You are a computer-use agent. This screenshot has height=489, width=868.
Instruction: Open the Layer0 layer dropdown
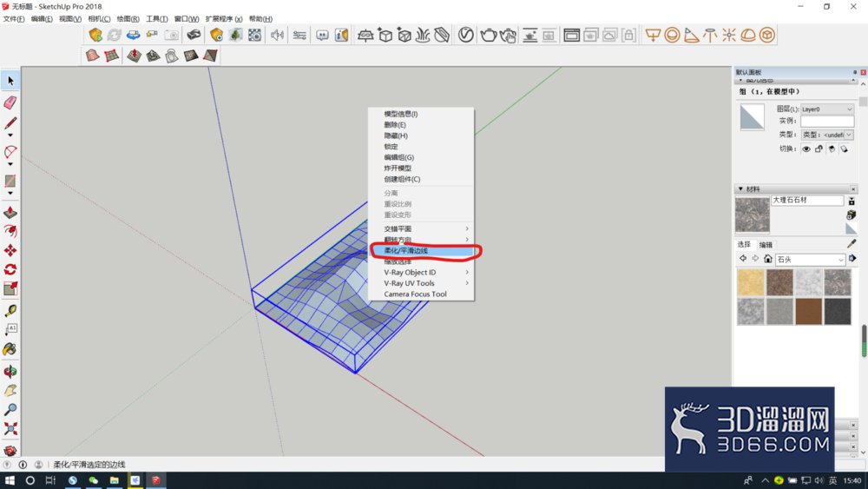[x=827, y=109]
